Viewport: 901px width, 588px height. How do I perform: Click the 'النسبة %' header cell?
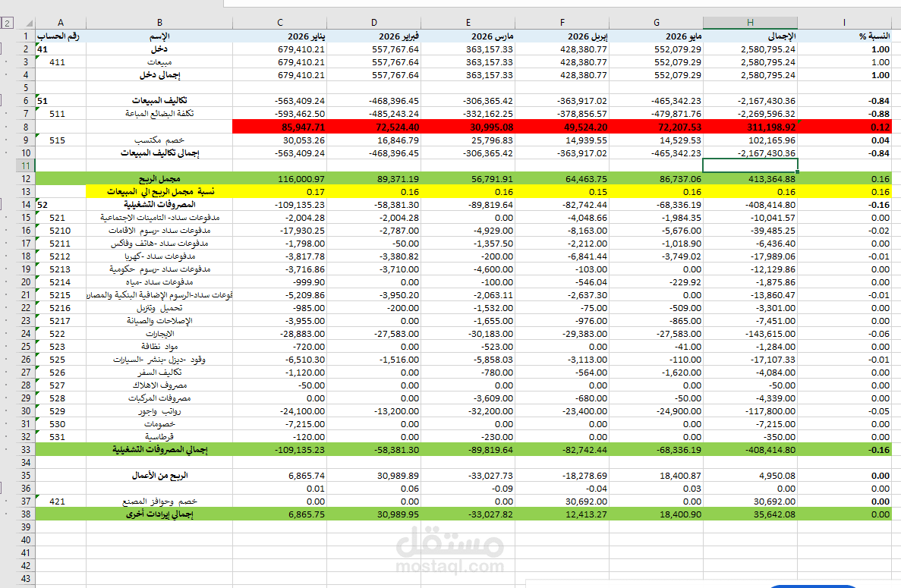(x=844, y=36)
